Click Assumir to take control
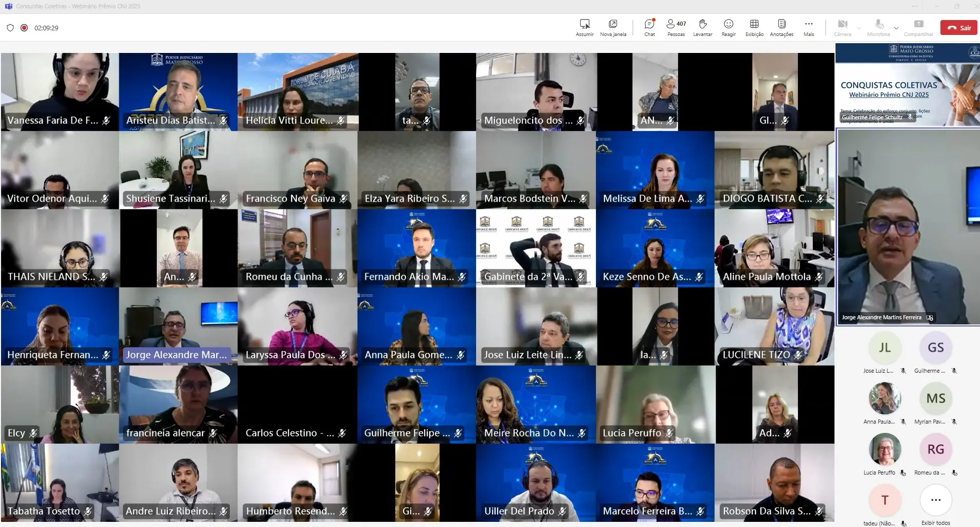This screenshot has height=527, width=980. pyautogui.click(x=585, y=27)
